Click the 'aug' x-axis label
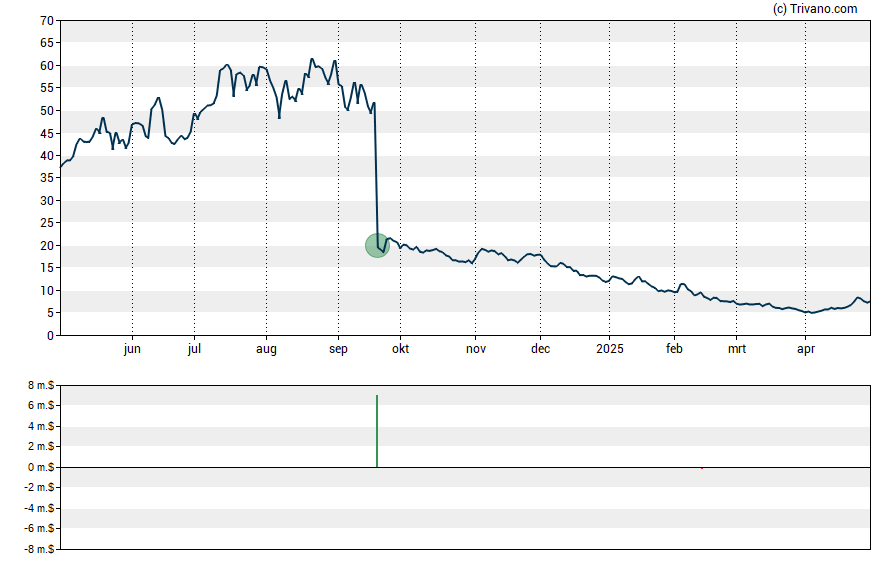 [266, 349]
